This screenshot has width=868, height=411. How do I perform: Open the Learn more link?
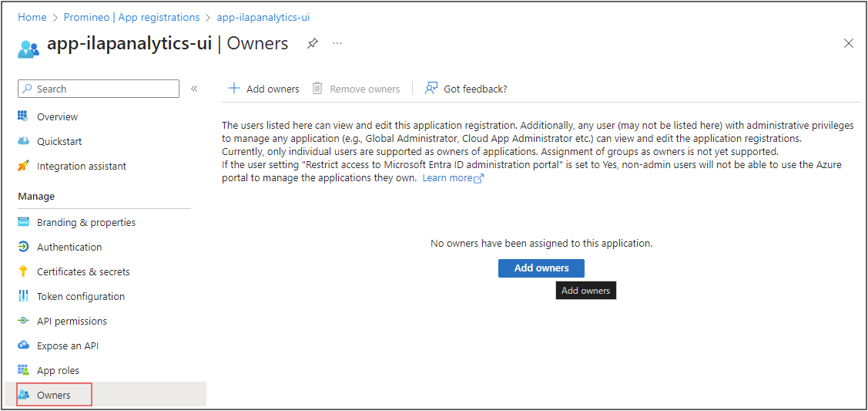[x=453, y=178]
